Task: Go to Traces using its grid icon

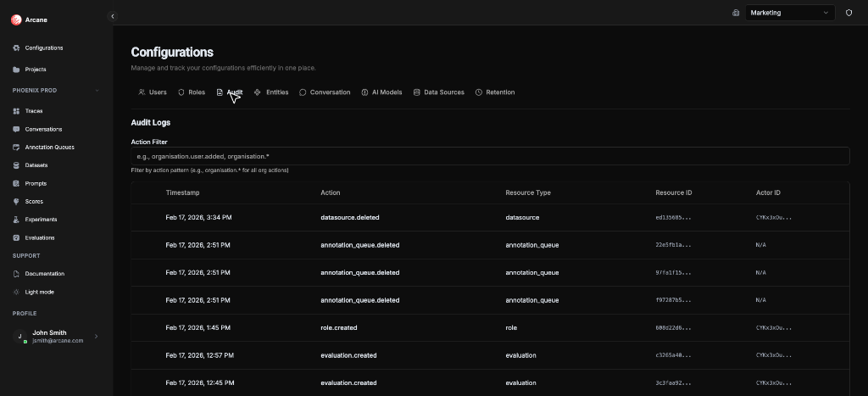Action: tap(16, 111)
